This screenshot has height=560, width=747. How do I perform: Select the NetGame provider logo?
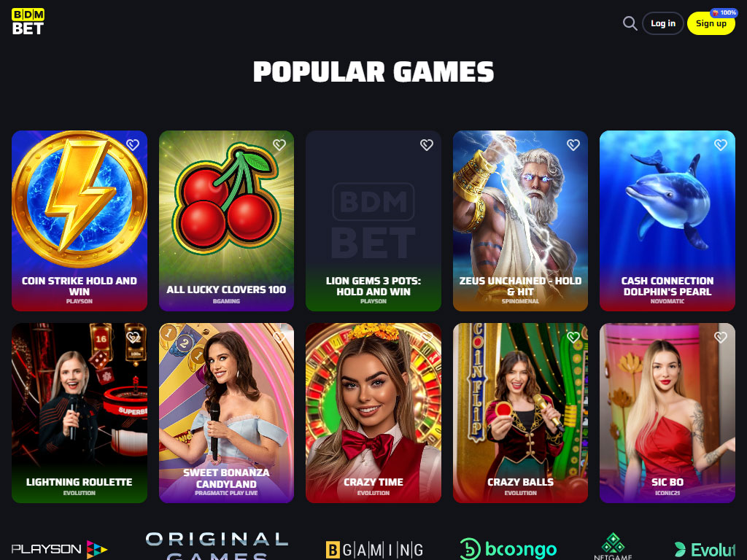tap(613, 547)
